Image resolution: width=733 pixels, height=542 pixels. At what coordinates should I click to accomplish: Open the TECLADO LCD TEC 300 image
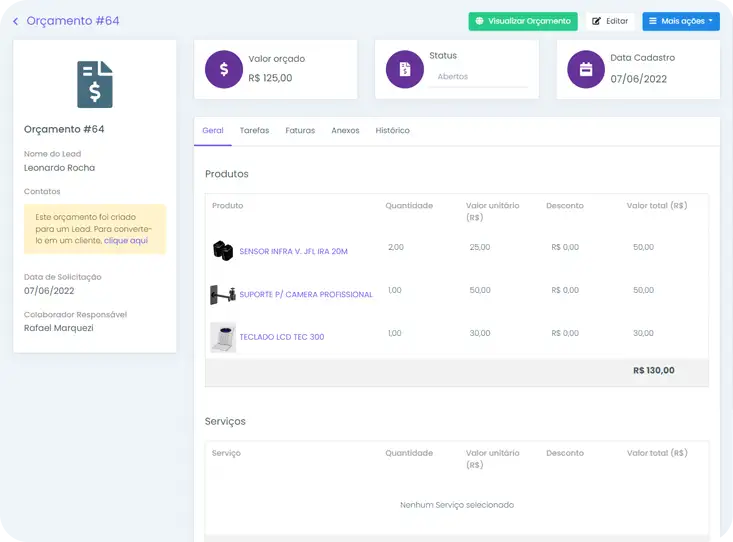[x=222, y=337]
